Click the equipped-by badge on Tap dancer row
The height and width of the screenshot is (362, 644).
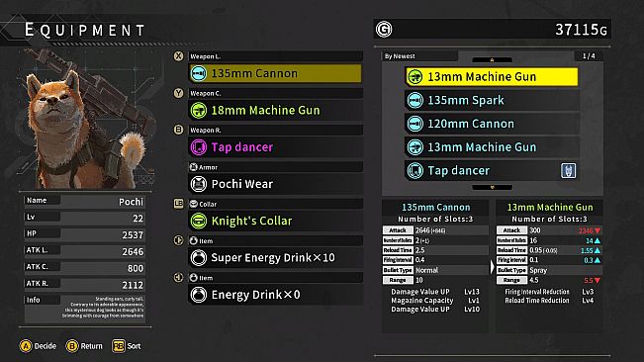(569, 170)
